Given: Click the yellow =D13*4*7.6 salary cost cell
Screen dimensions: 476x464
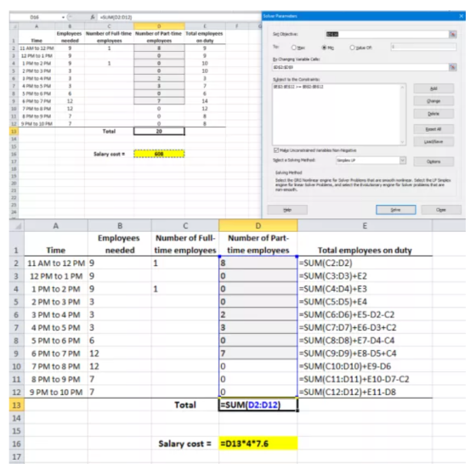Looking at the screenshot, I should tap(258, 444).
